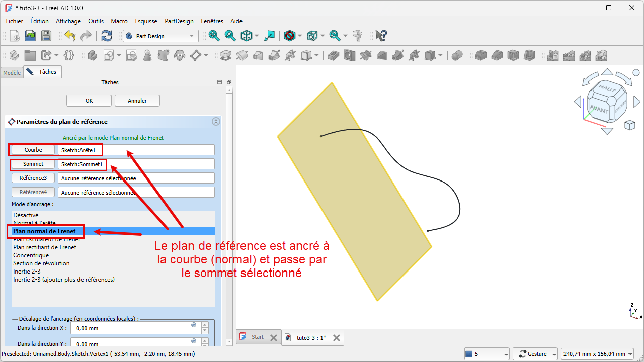
Task: Open the Gesture navigation style dropdown
Action: click(536, 354)
